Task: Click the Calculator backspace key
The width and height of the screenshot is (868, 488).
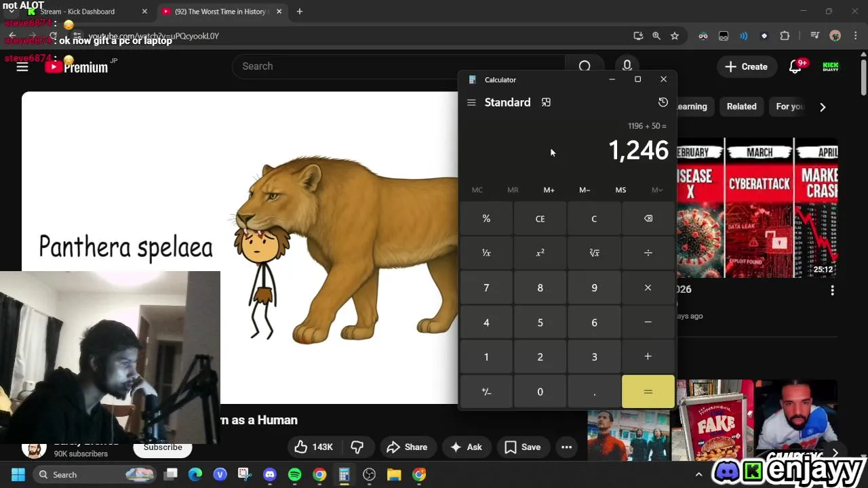Action: (648, 219)
